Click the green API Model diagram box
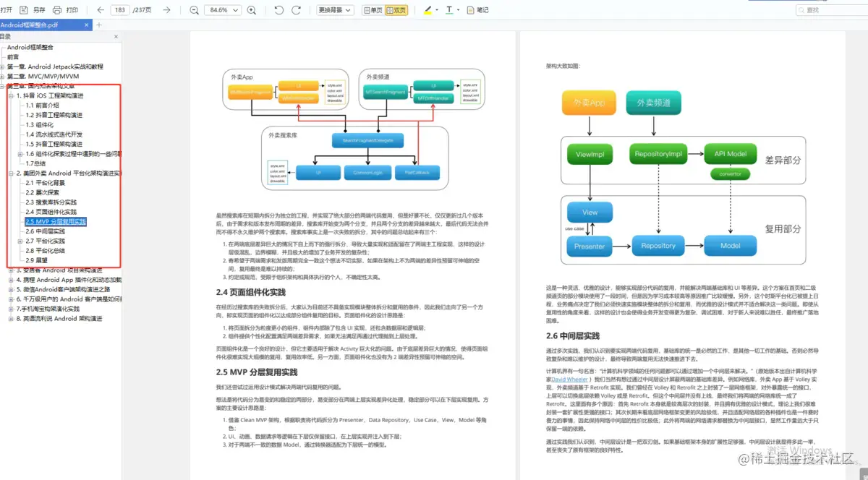Viewport: 868px width, 480px height. (x=731, y=154)
